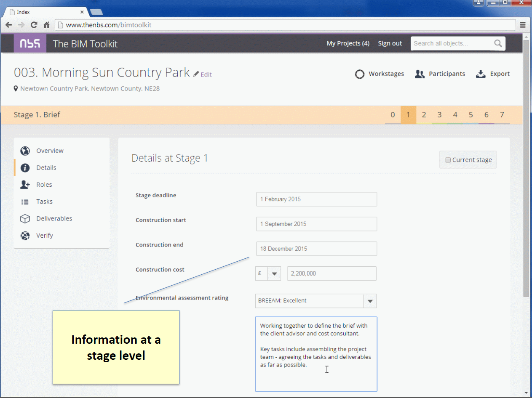Click the scrollbar down arrow
Screen dimensions: 532x398
point(526,393)
